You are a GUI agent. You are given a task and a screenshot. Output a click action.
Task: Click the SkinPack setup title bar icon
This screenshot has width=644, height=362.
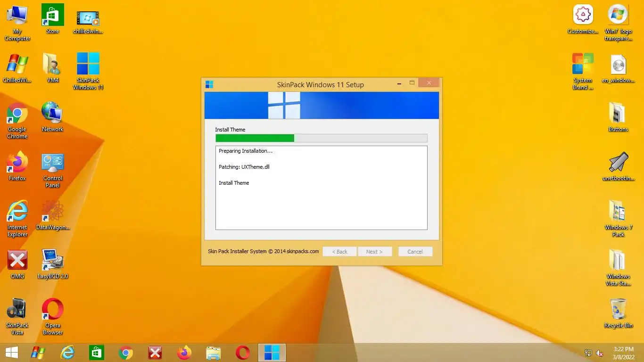(209, 84)
